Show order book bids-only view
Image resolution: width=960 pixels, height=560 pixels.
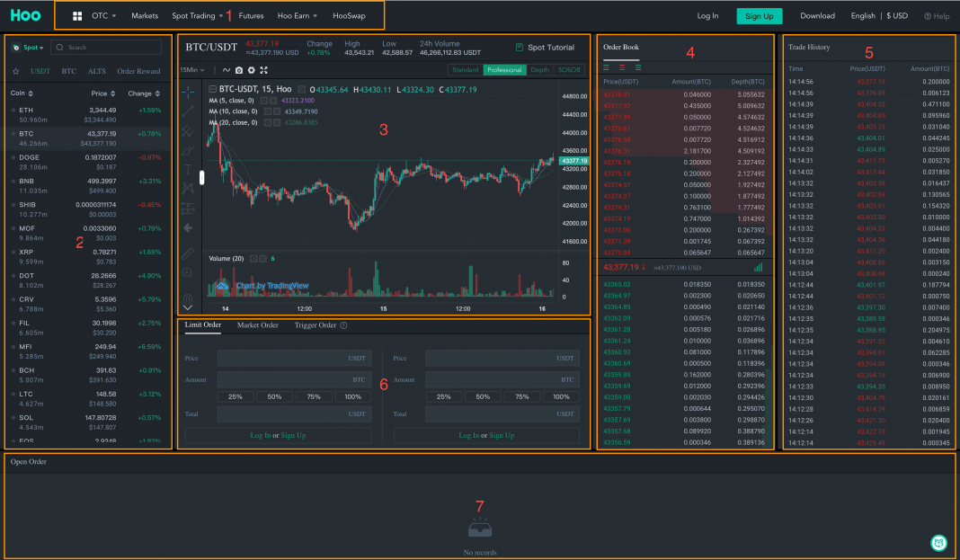pos(638,68)
